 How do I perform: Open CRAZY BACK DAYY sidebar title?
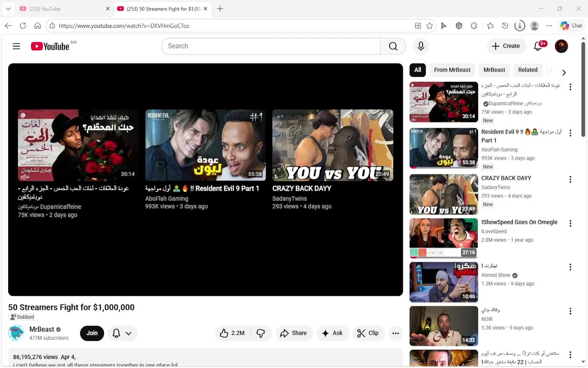tap(506, 178)
